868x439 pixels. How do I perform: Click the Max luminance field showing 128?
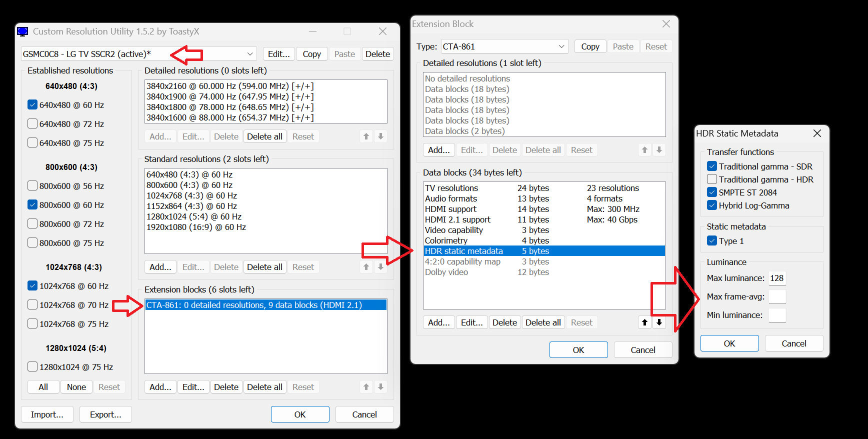pos(777,278)
